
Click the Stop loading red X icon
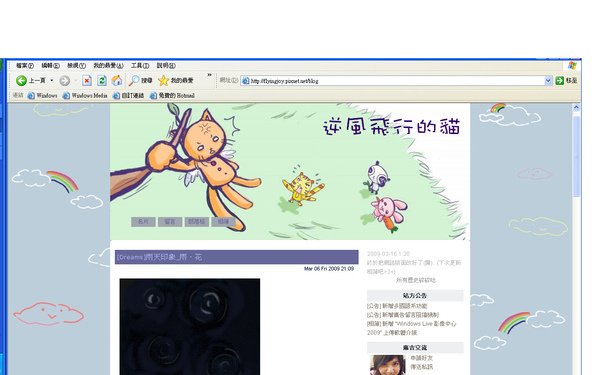(87, 80)
